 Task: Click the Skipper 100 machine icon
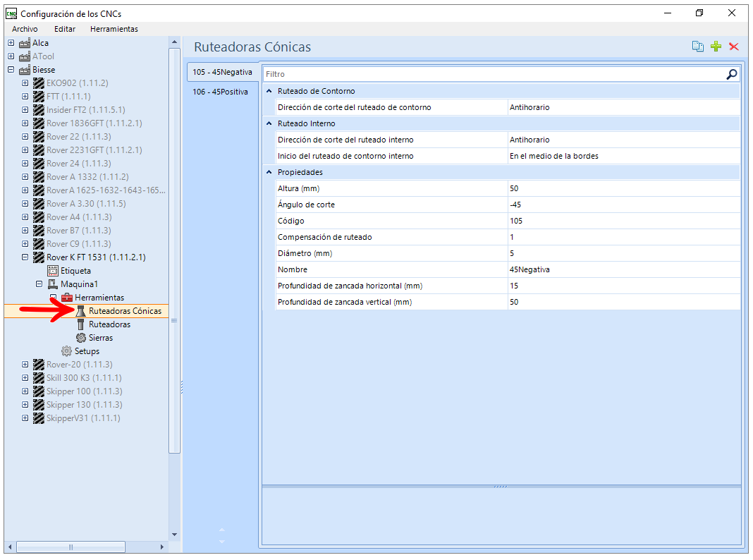coord(38,391)
